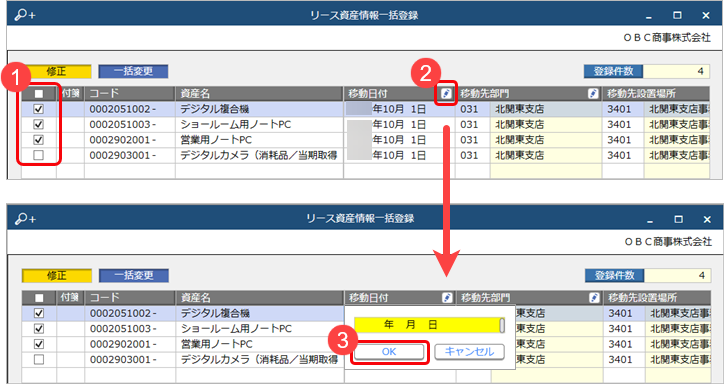This screenshot has width=724, height=384.
Task: Uncheck ショールーム用ノートPC checkbox in upper window
Action: pos(39,125)
